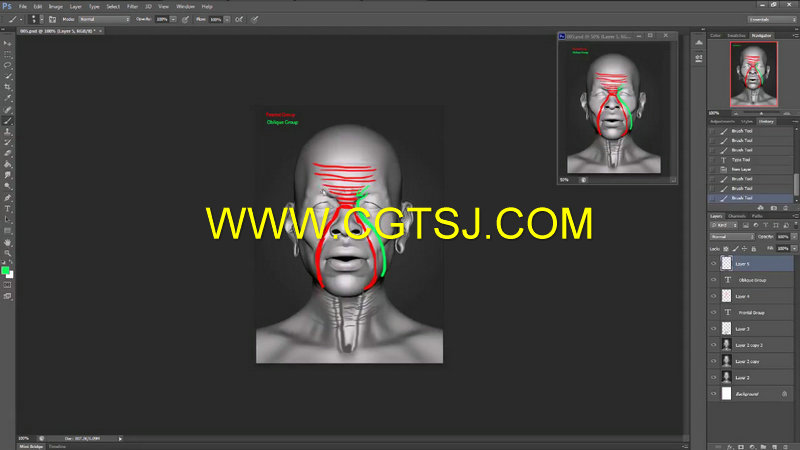Select the Pen tool

pos(7,198)
